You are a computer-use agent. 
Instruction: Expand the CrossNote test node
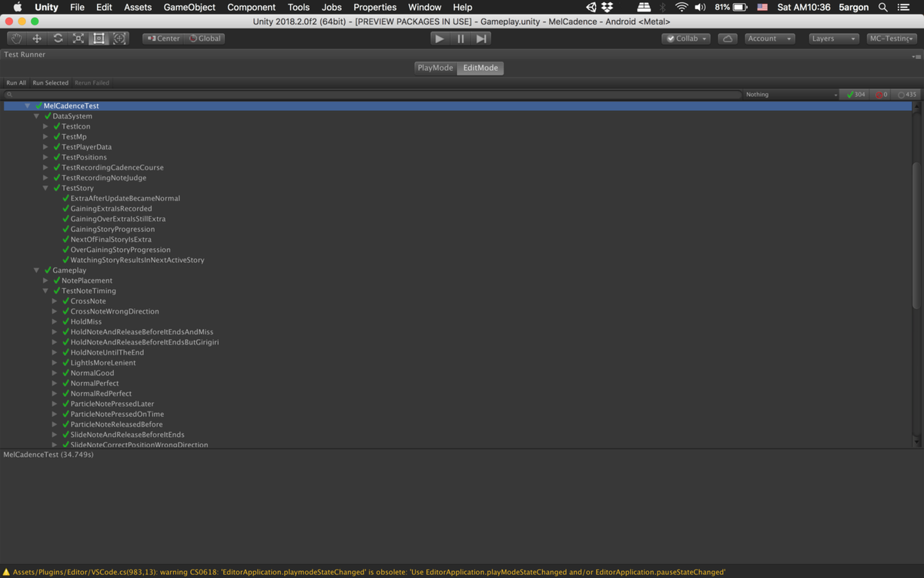(x=55, y=301)
